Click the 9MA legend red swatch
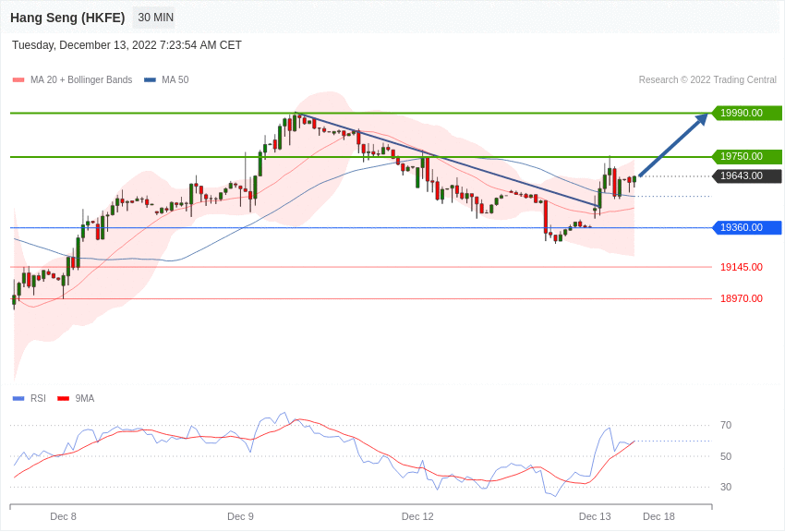 point(63,399)
